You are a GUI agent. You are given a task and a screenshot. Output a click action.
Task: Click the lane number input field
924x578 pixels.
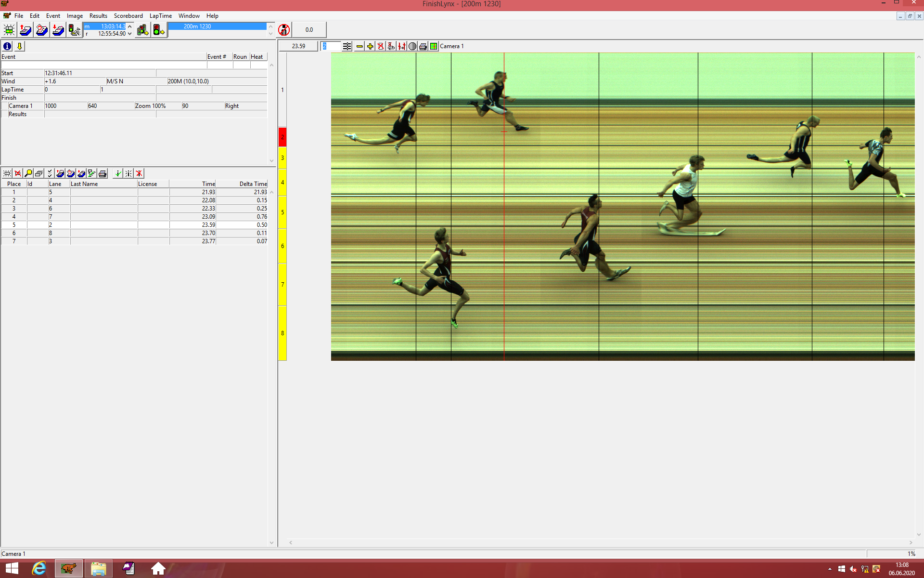331,46
